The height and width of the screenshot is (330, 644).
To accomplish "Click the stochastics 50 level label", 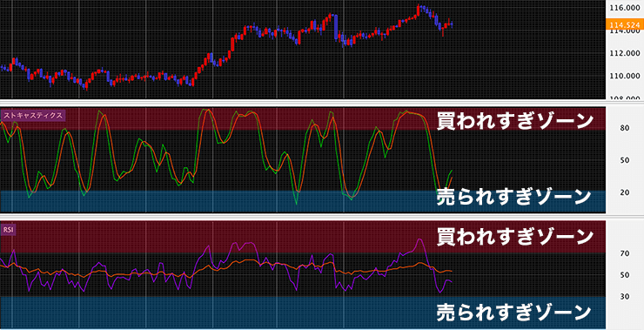I will (625, 160).
